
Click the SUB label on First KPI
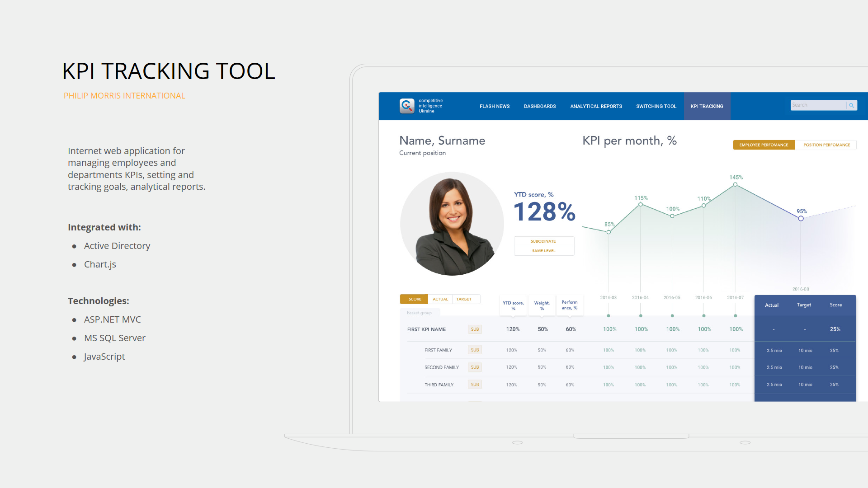(475, 329)
